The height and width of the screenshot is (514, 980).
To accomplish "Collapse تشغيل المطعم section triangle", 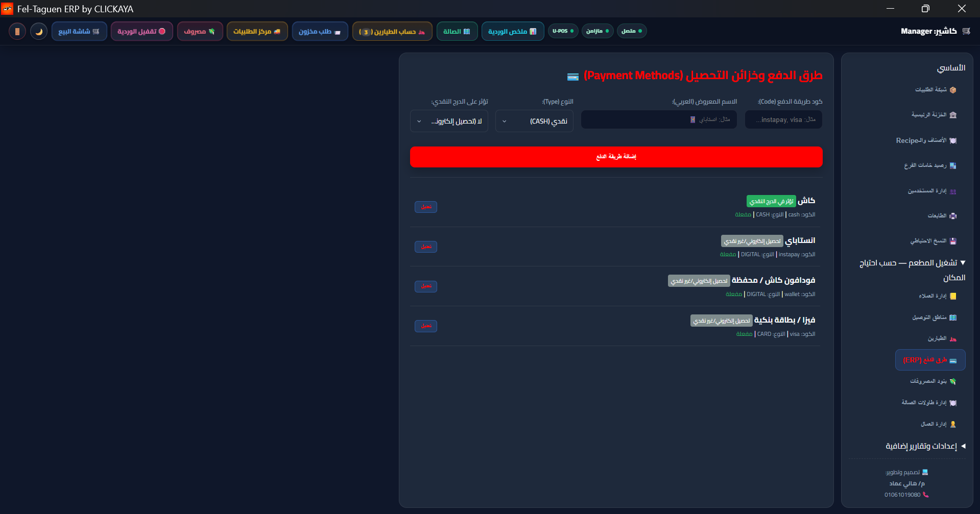I will pos(963,263).
